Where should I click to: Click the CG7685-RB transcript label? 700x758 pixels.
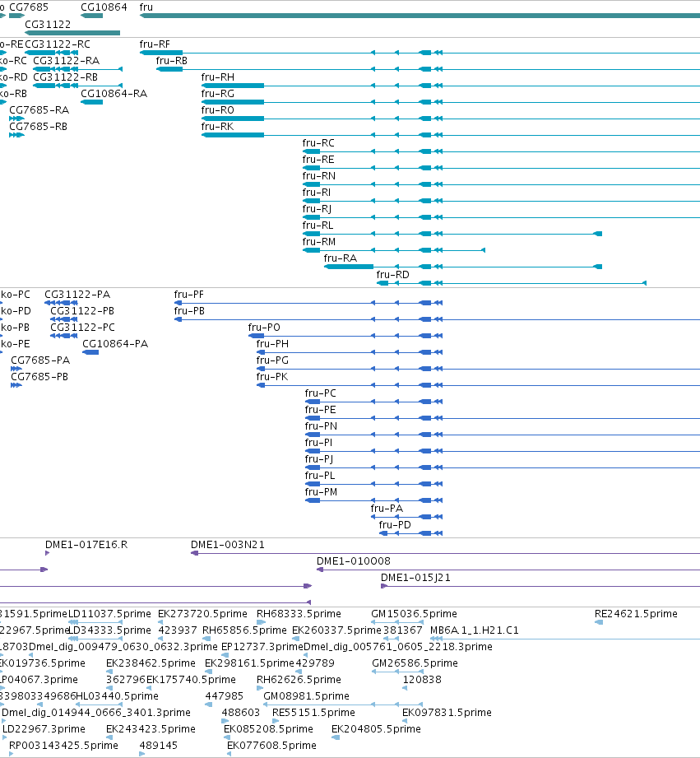(x=38, y=126)
